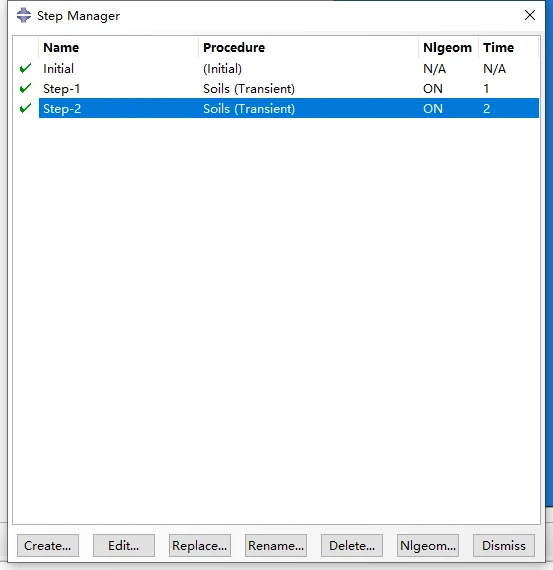Select the Step-2 row name
The width and height of the screenshot is (553, 570).
(x=62, y=109)
